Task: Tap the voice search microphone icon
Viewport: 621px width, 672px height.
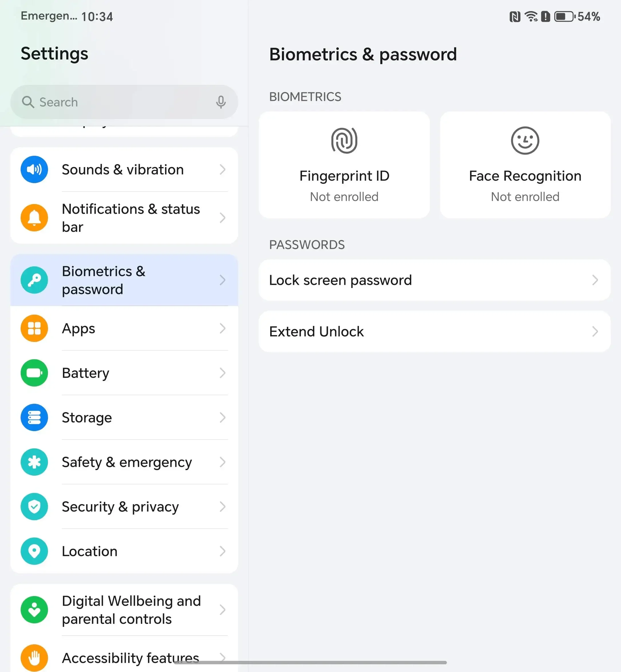Action: point(220,102)
